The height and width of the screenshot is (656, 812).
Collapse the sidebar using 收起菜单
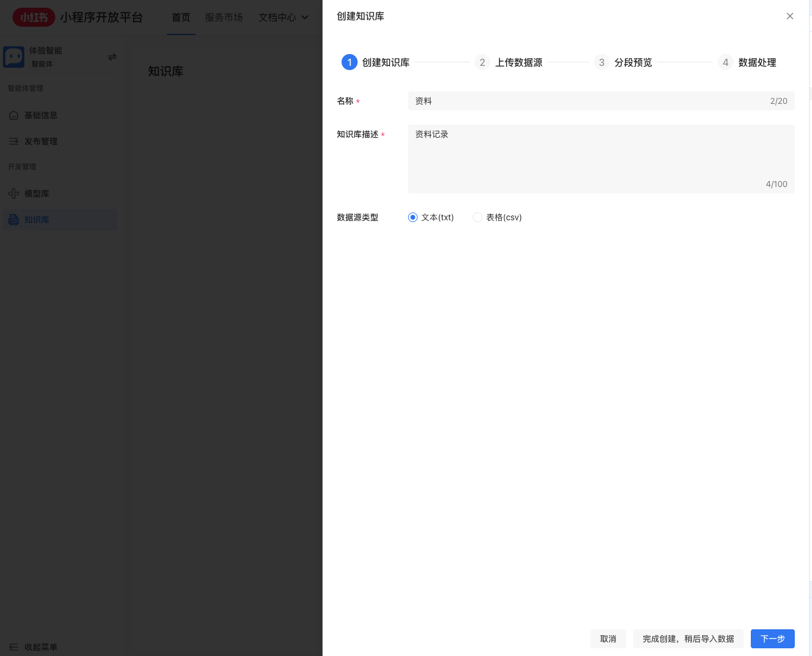point(41,647)
